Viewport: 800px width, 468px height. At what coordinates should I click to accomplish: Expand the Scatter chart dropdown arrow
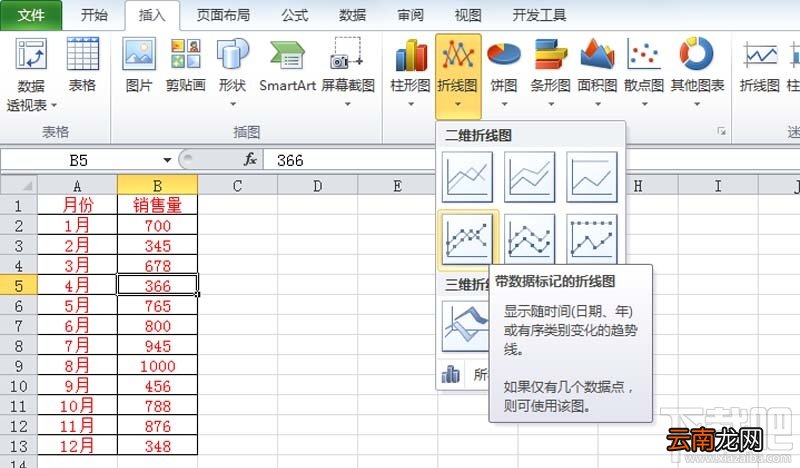pos(644,104)
